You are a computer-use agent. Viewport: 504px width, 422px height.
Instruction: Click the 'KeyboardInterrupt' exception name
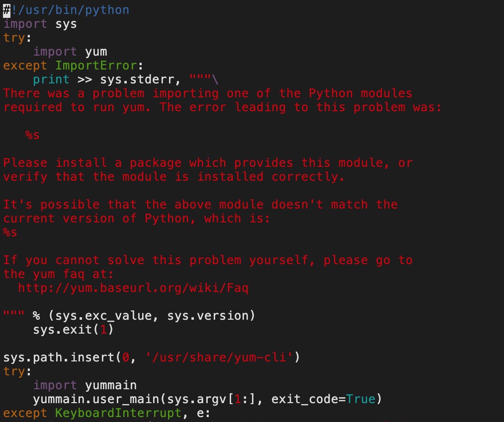pos(118,413)
